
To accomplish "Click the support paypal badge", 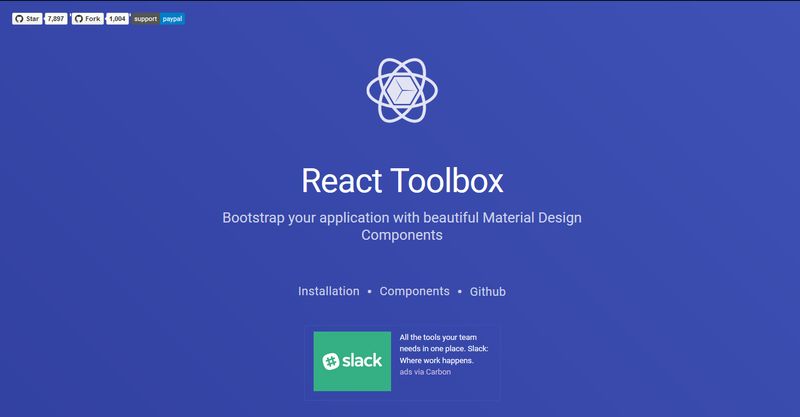I will [158, 19].
